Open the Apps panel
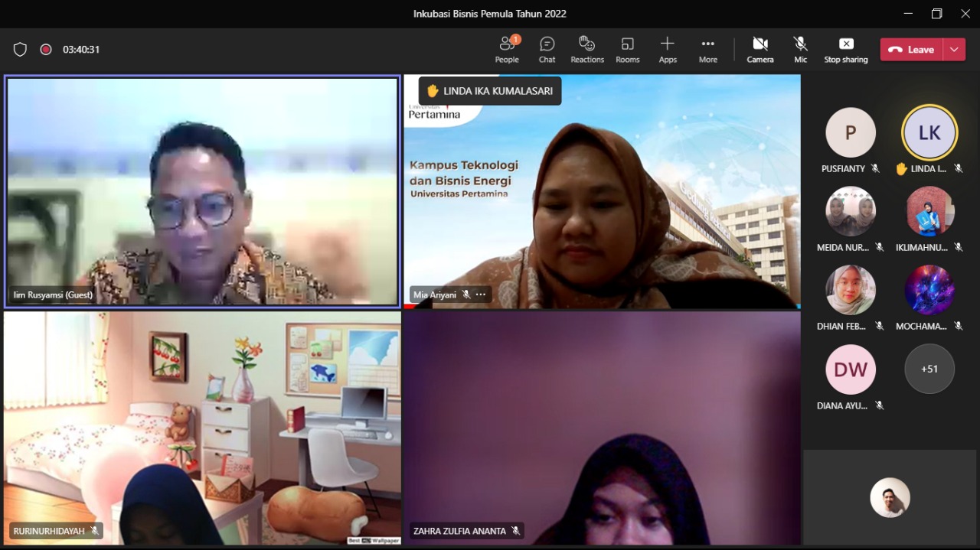Screen dimensions: 980x550 coord(668,50)
